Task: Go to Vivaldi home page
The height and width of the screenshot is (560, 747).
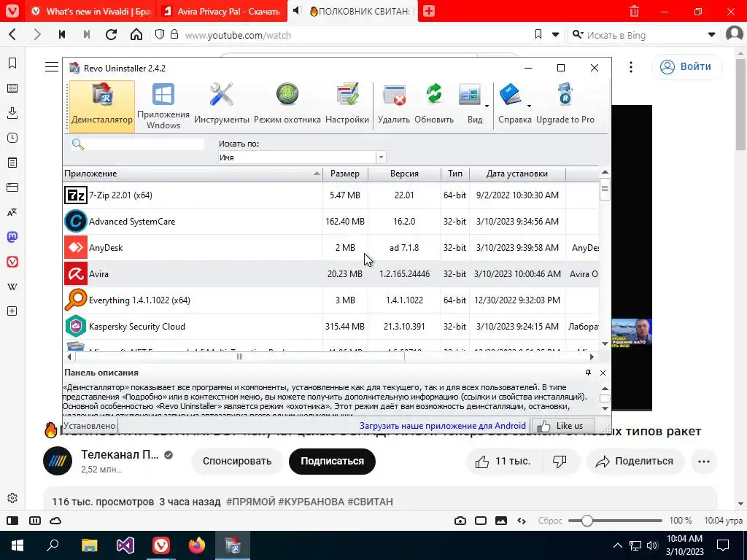Action: (x=136, y=34)
